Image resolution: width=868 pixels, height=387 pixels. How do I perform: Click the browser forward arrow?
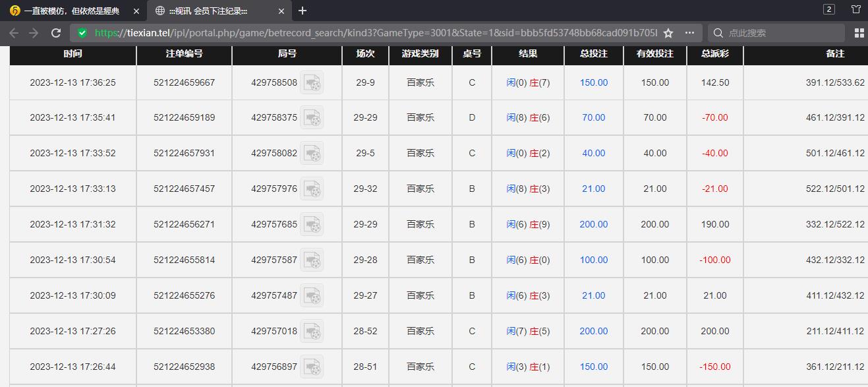pos(34,33)
